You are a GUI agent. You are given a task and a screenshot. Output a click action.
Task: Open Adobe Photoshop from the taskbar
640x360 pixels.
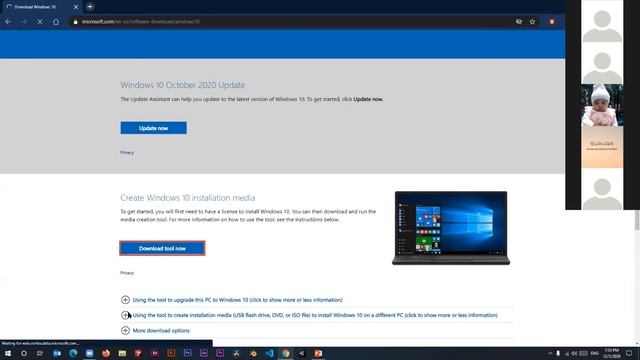(187, 353)
